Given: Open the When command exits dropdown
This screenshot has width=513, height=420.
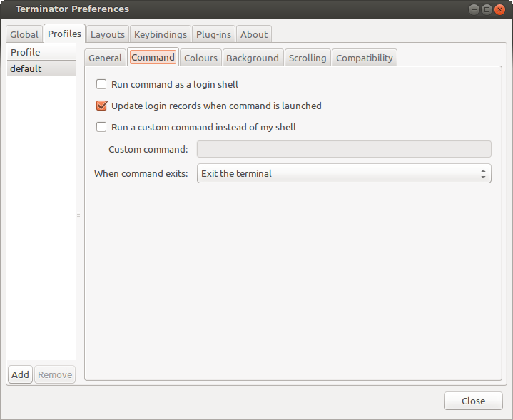Looking at the screenshot, I should pos(344,173).
